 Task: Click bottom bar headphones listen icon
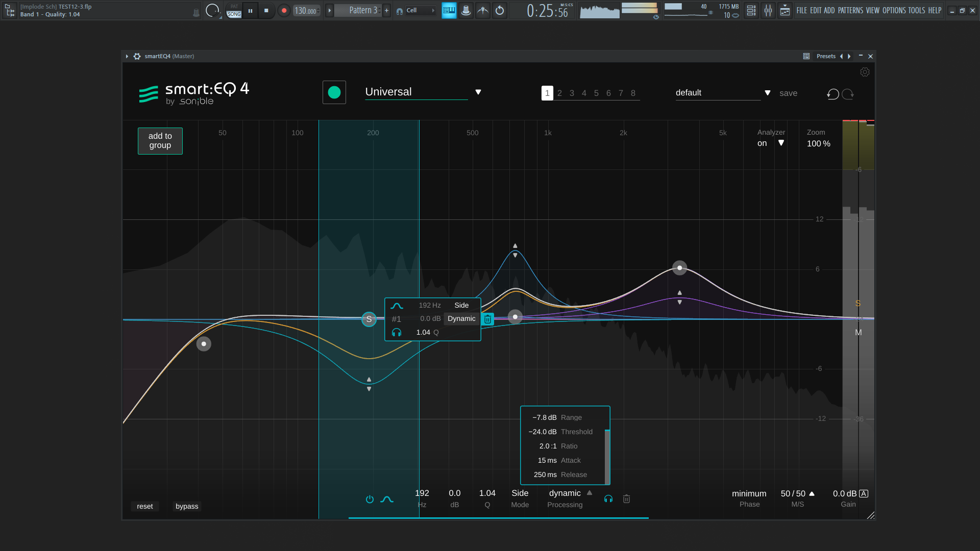[608, 499]
